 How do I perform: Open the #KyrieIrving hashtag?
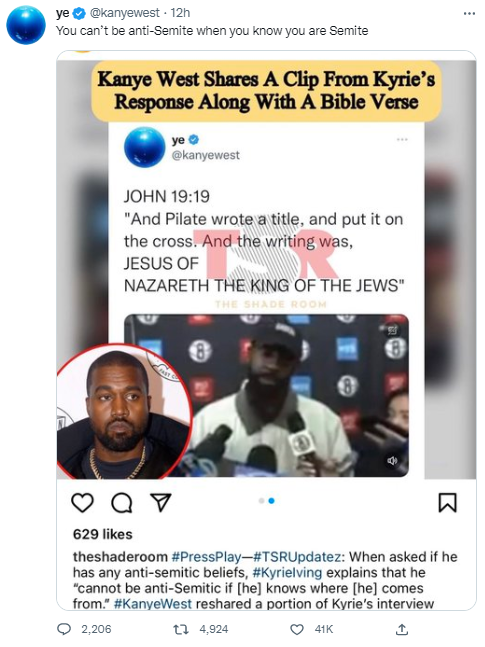click(287, 573)
